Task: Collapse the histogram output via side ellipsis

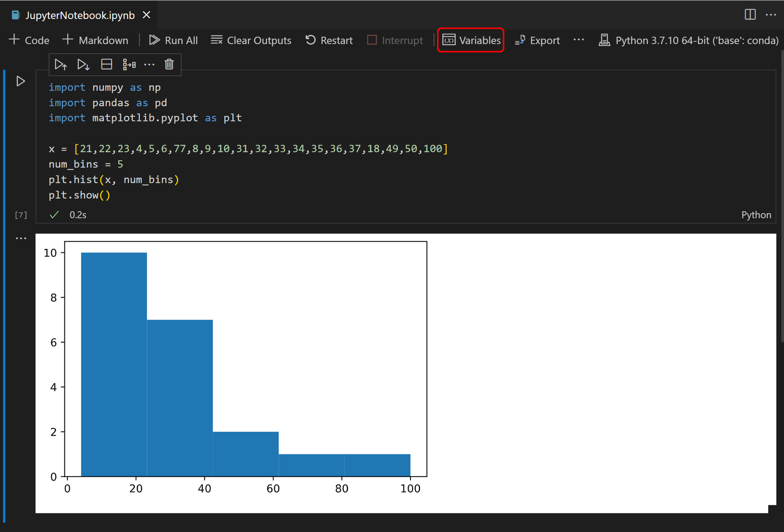Action: point(21,238)
